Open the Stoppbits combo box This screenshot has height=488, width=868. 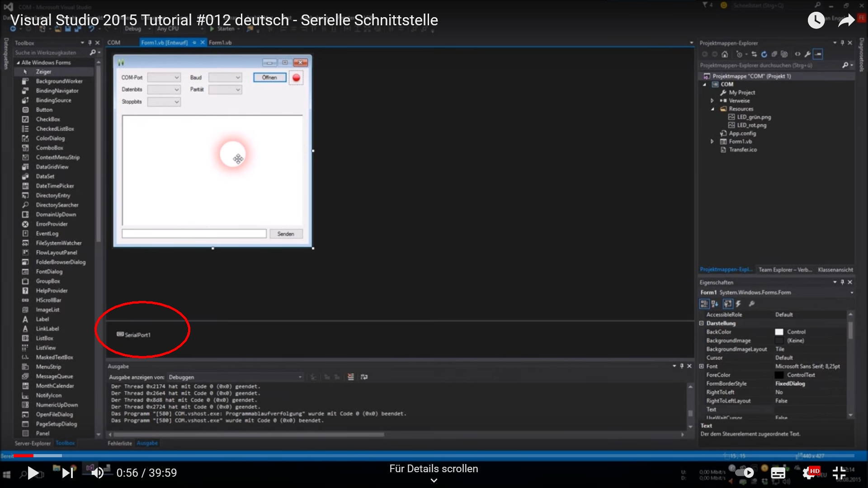(x=164, y=102)
